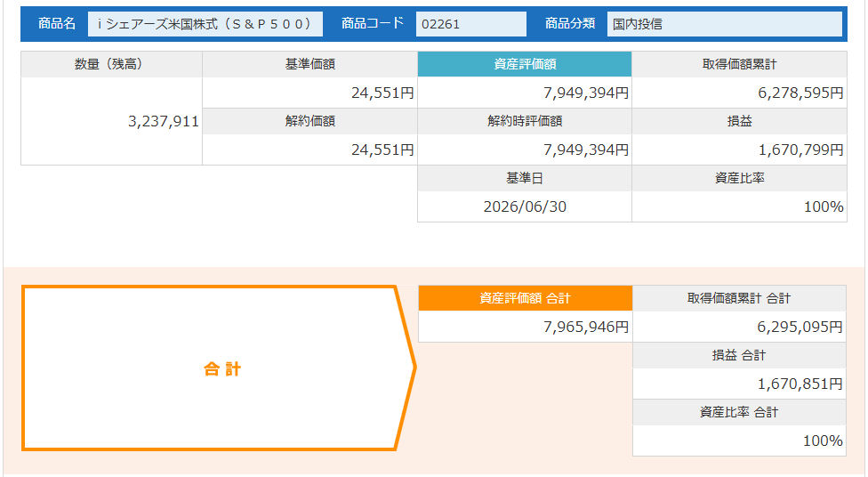
Task: Select the profit value 1,670,799円
Action: pos(800,150)
